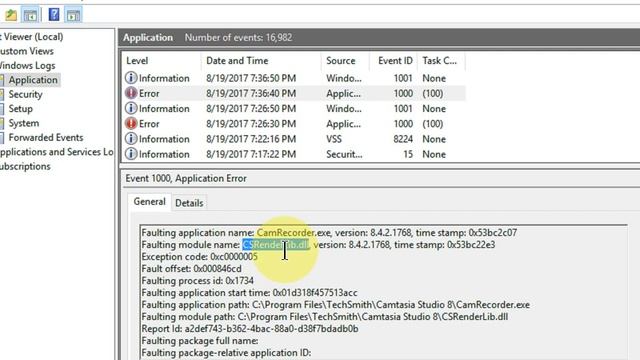
Task: Click the Faulting package-relative application ID line
Action: coord(226,353)
